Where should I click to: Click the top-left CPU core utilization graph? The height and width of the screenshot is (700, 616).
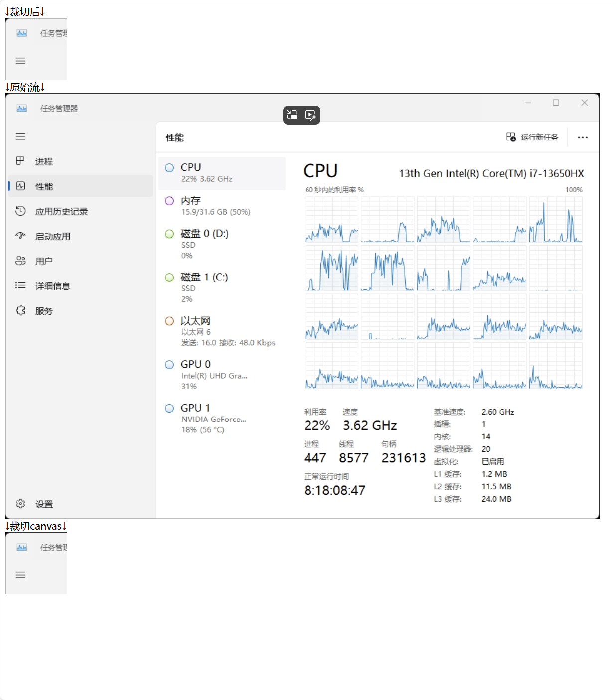331,219
